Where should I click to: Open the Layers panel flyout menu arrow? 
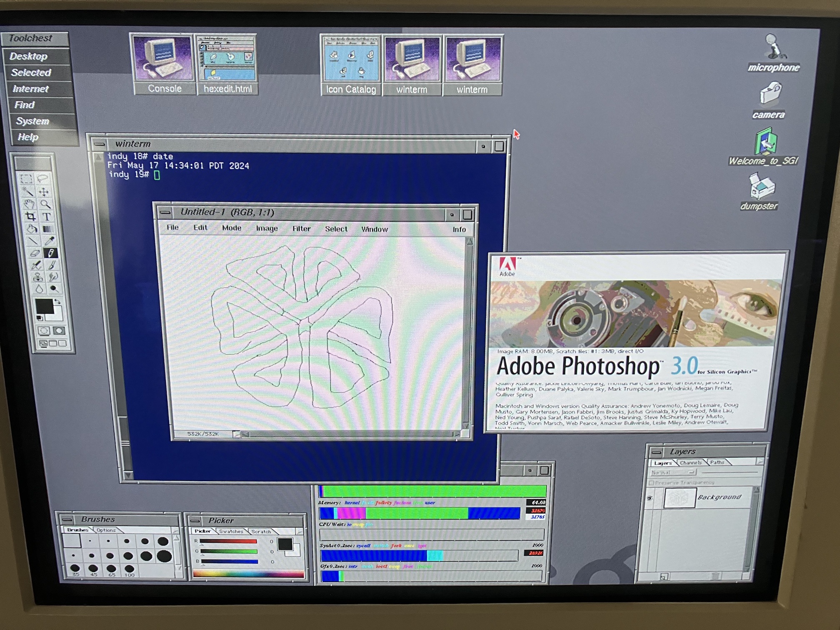[760, 461]
